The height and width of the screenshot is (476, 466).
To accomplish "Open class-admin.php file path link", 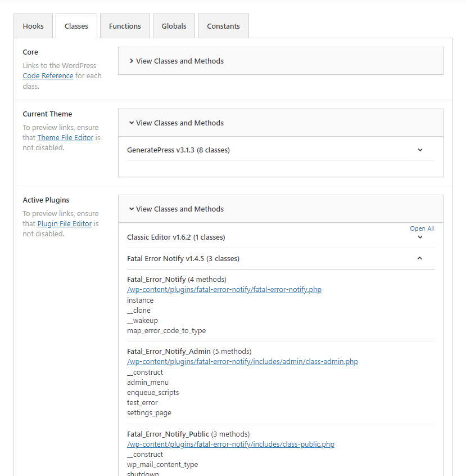I will click(242, 362).
